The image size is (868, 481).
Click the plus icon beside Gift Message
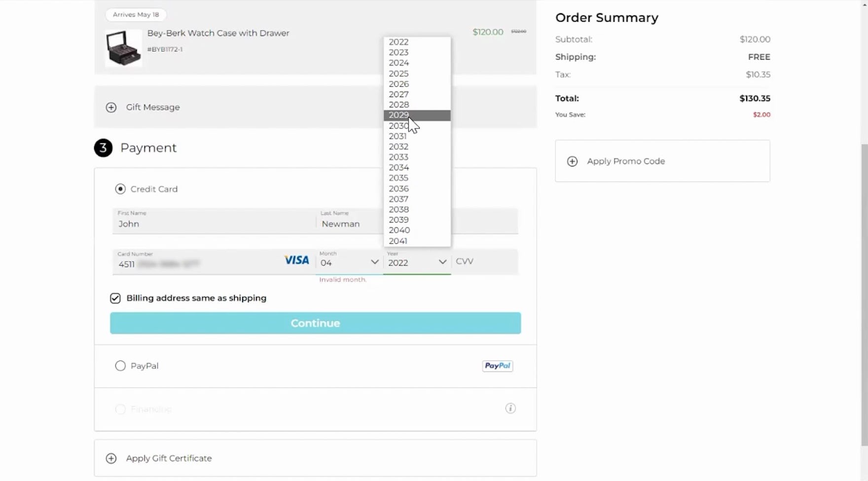111,107
